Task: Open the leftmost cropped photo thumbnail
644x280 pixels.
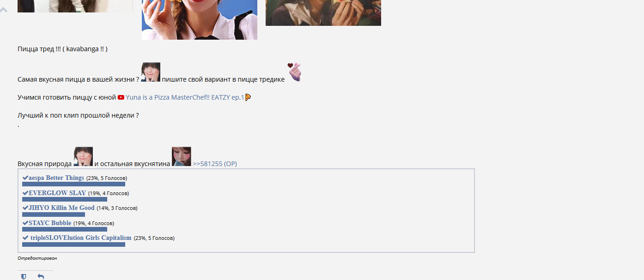Action: 75,6
